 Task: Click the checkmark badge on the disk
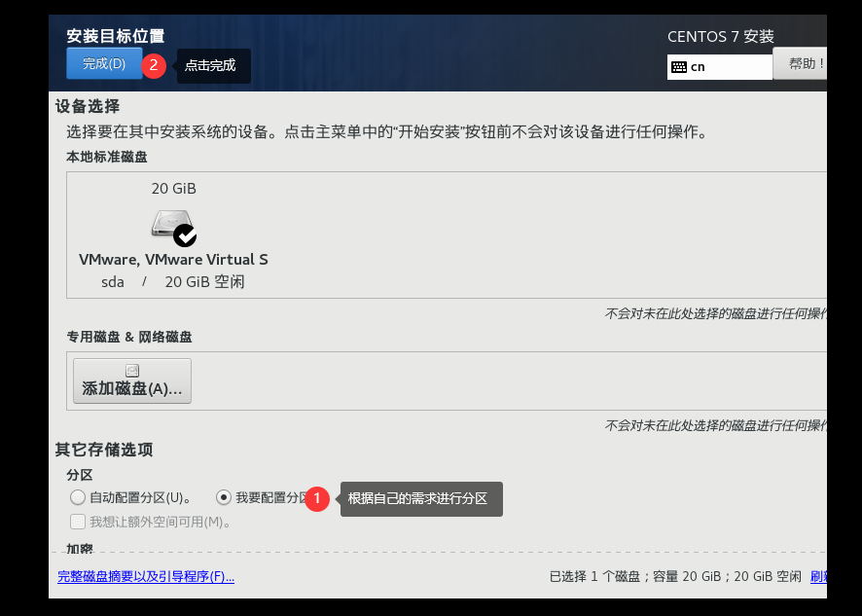(x=185, y=235)
